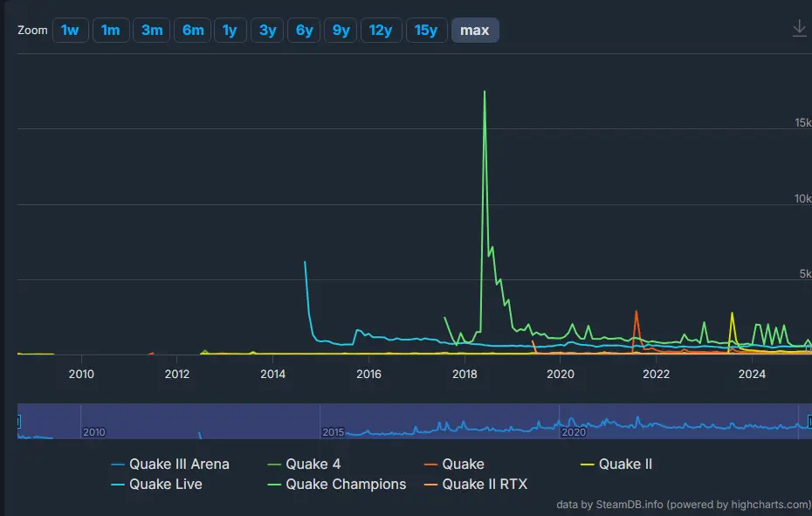Show the 1y time range
Screen dimensions: 812x516
pyautogui.click(x=230, y=29)
